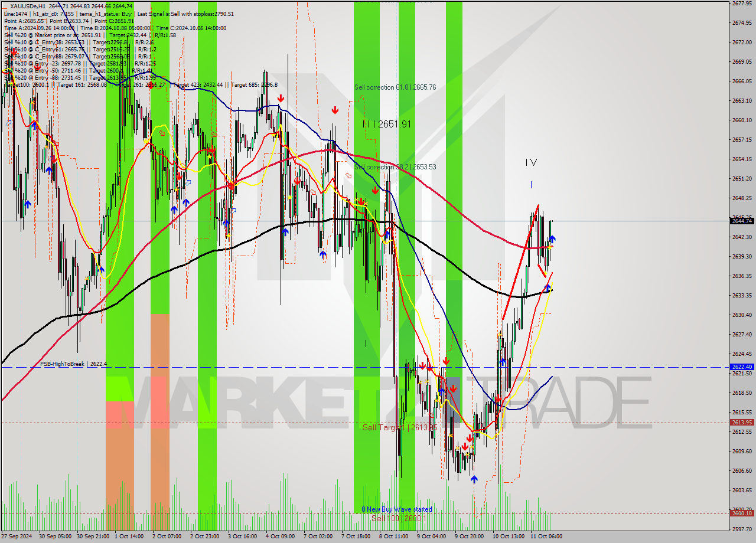Viewport: 756px width, 543px height.
Task: Click the wave label 'I I I 2651.91'
Action: pyautogui.click(x=387, y=124)
